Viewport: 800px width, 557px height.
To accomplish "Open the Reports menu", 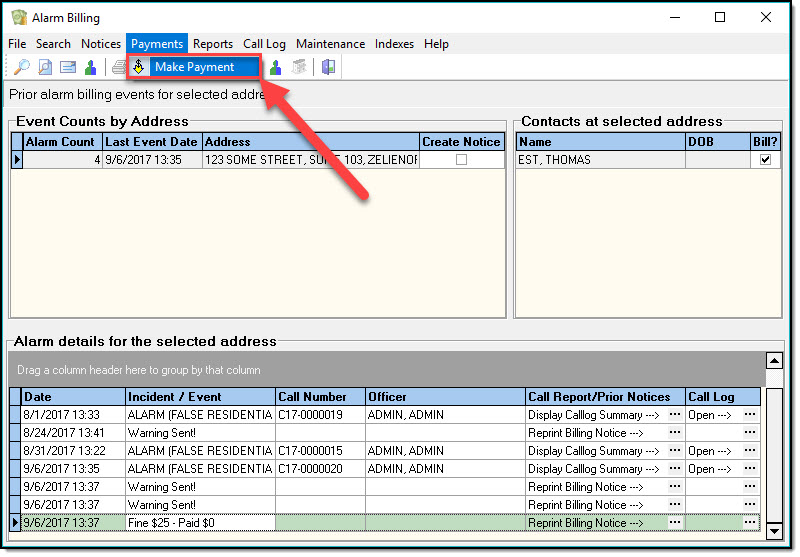I will pyautogui.click(x=212, y=44).
